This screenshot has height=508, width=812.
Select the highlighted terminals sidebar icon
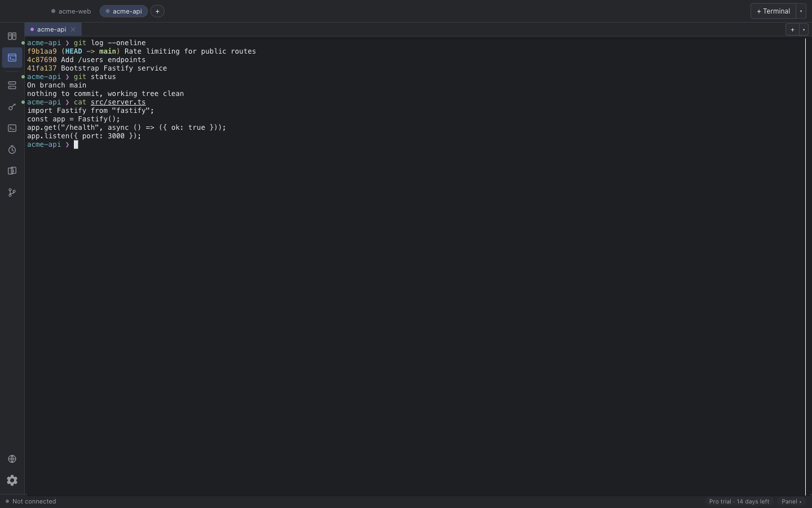coord(12,58)
